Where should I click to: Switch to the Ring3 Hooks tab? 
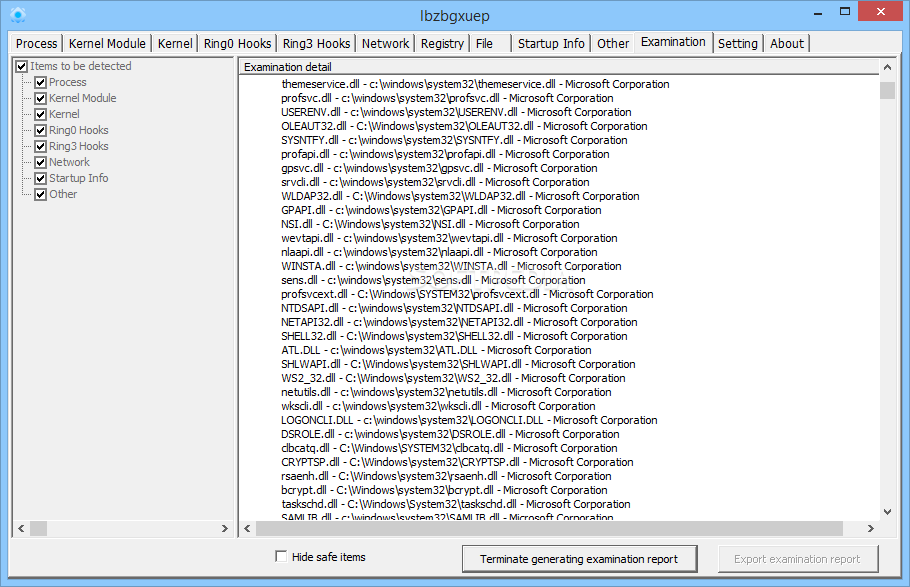click(316, 44)
